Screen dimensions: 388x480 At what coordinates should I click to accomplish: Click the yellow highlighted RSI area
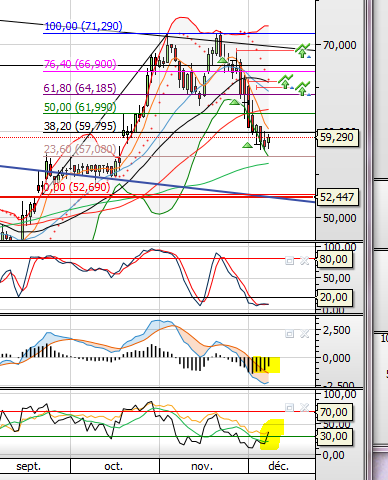coord(271,435)
